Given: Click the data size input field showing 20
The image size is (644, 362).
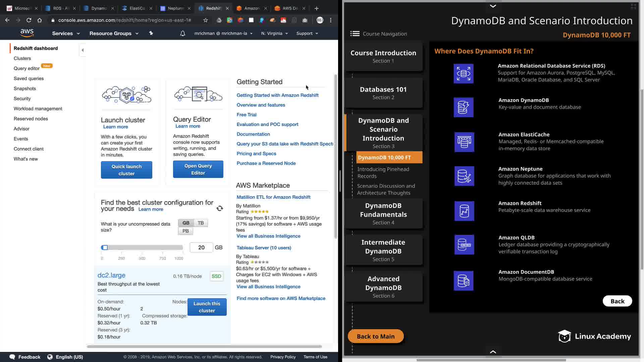Looking at the screenshot, I should coord(201,247).
